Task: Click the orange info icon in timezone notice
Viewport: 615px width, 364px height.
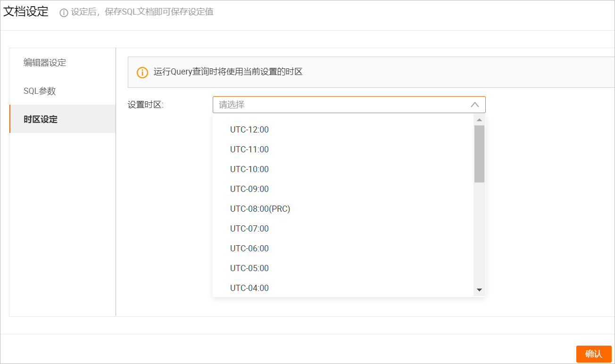Action: point(142,72)
